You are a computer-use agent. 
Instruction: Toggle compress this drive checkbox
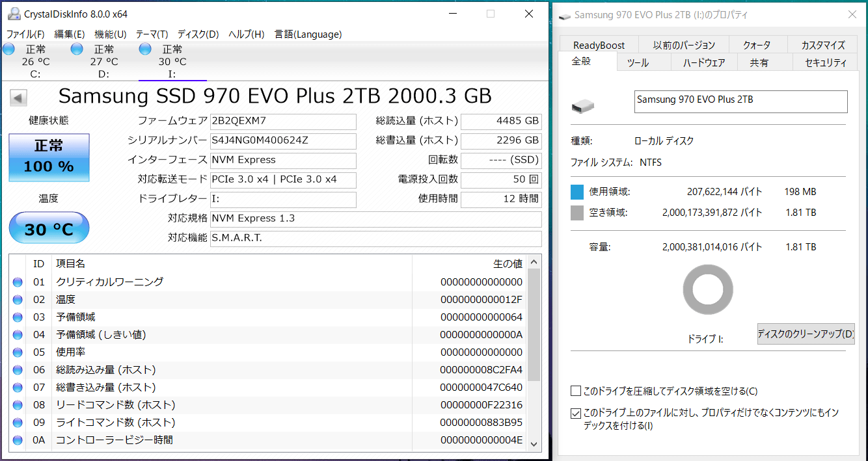575,391
